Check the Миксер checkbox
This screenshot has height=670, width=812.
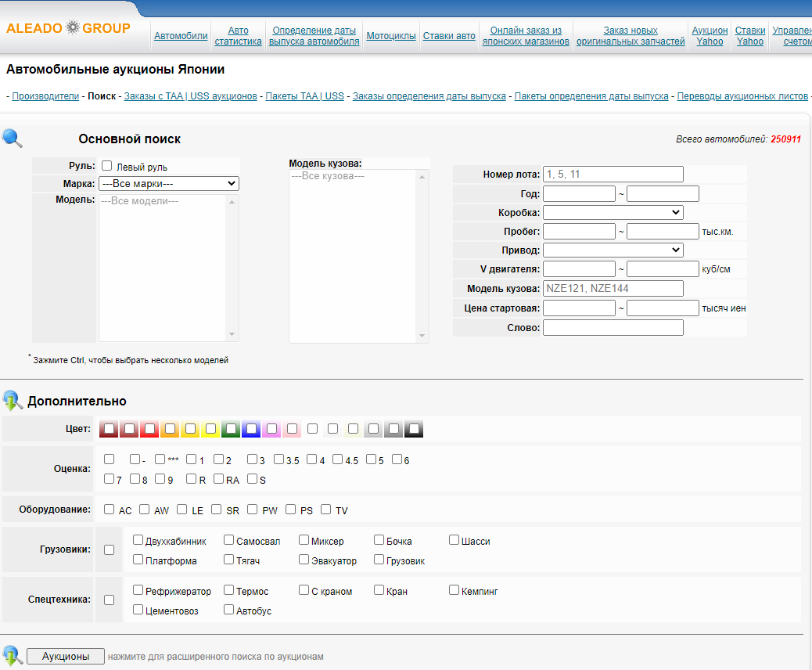click(304, 540)
